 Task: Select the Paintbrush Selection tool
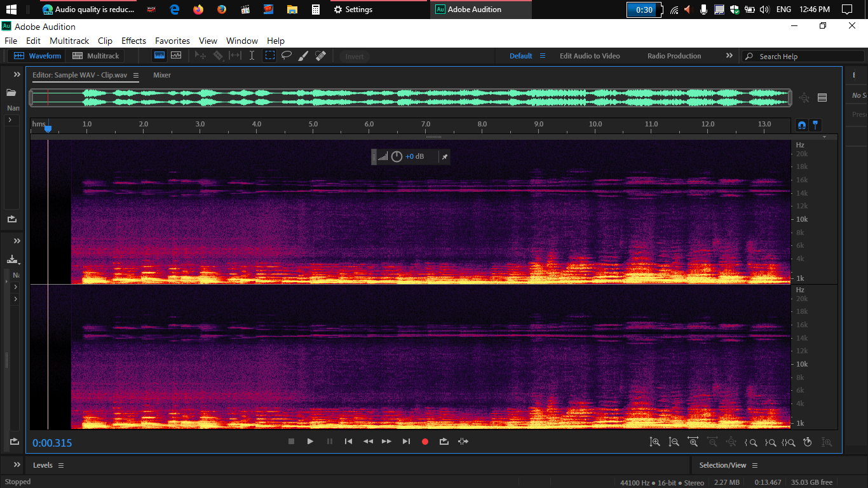pyautogui.click(x=303, y=56)
